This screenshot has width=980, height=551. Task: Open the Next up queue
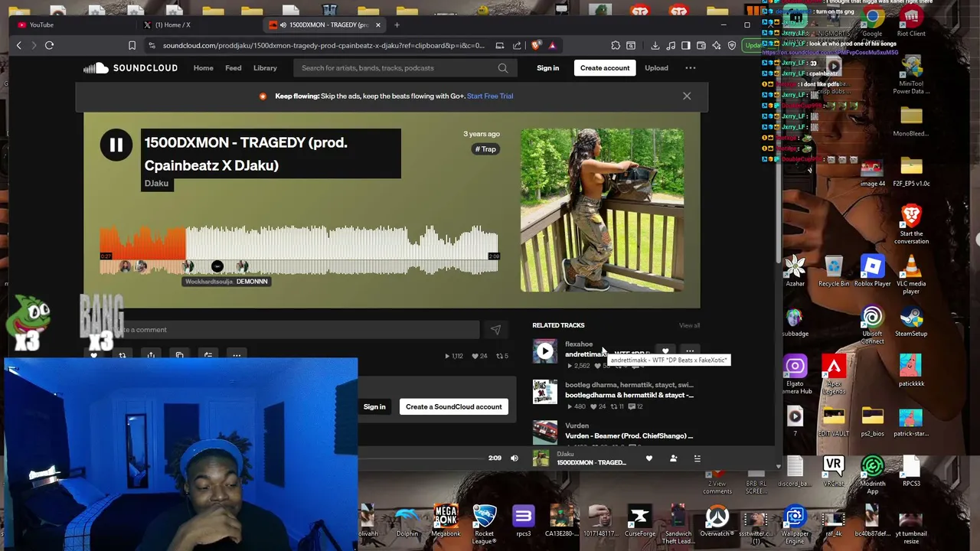tap(697, 458)
